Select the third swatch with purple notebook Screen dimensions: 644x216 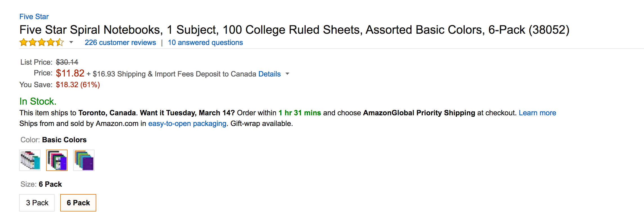coord(84,160)
